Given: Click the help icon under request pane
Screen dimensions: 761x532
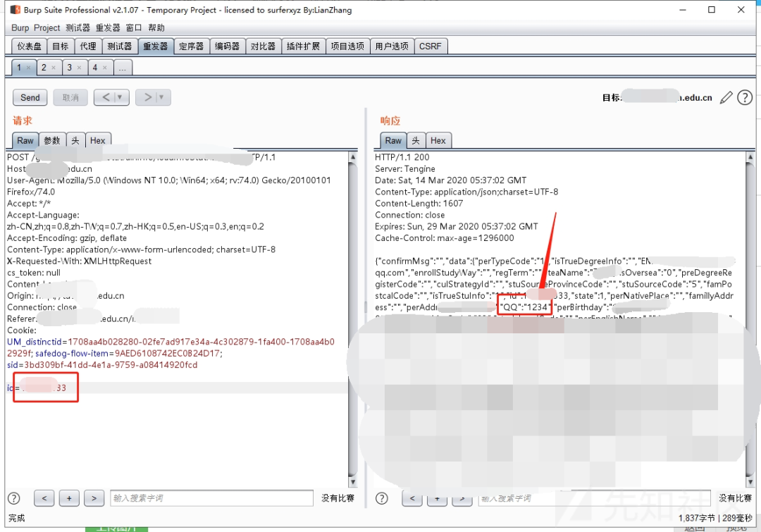Looking at the screenshot, I should pyautogui.click(x=14, y=498).
